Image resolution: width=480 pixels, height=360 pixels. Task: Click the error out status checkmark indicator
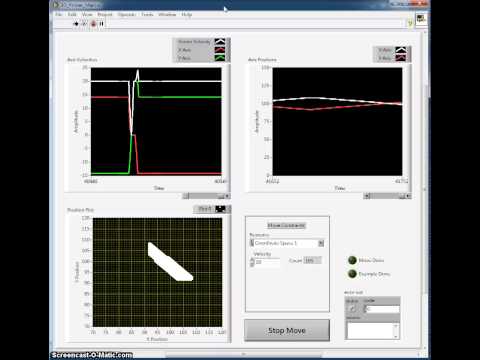352,309
